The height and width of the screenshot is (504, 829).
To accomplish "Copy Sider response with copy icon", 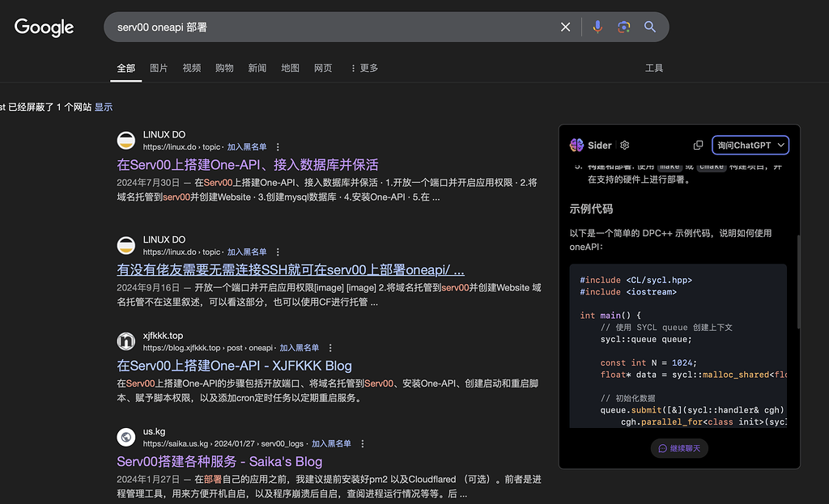I will [x=698, y=145].
